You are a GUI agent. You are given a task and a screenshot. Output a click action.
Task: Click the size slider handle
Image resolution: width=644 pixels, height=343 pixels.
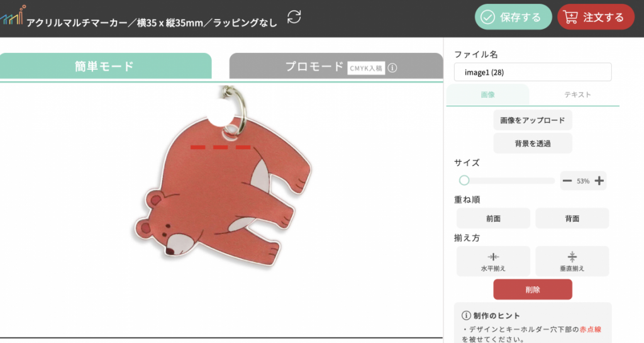tap(464, 181)
